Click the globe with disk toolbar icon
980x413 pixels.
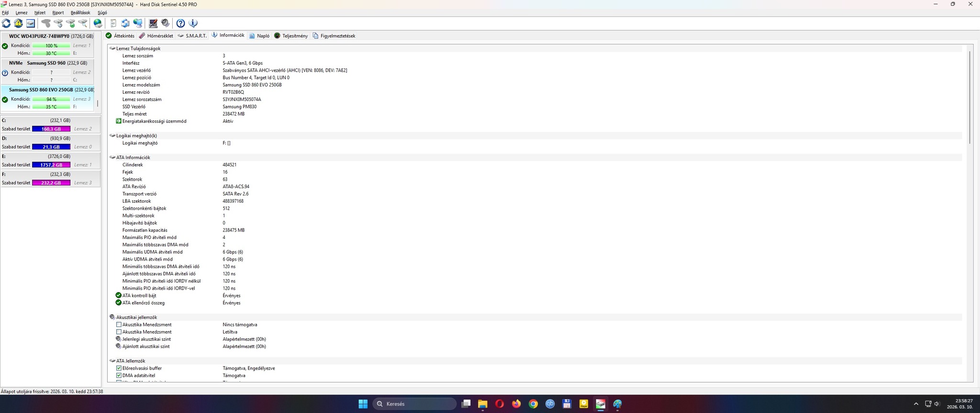click(x=98, y=23)
